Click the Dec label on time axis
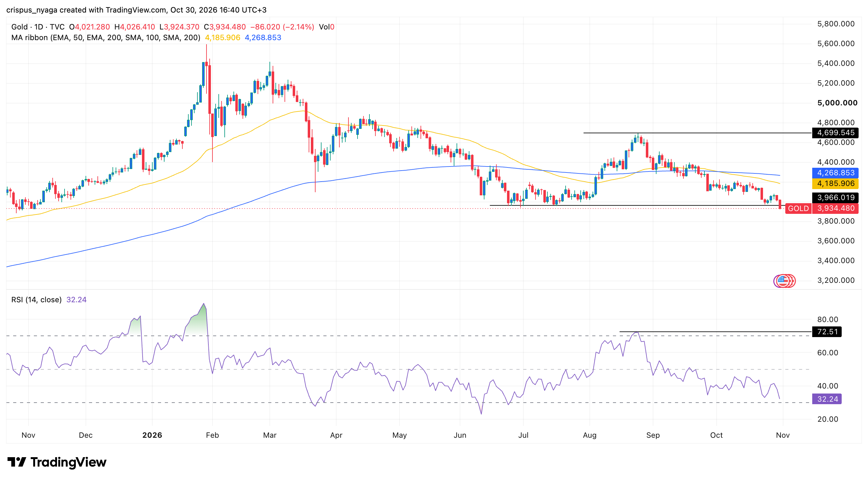The height and width of the screenshot is (481, 868). point(86,435)
